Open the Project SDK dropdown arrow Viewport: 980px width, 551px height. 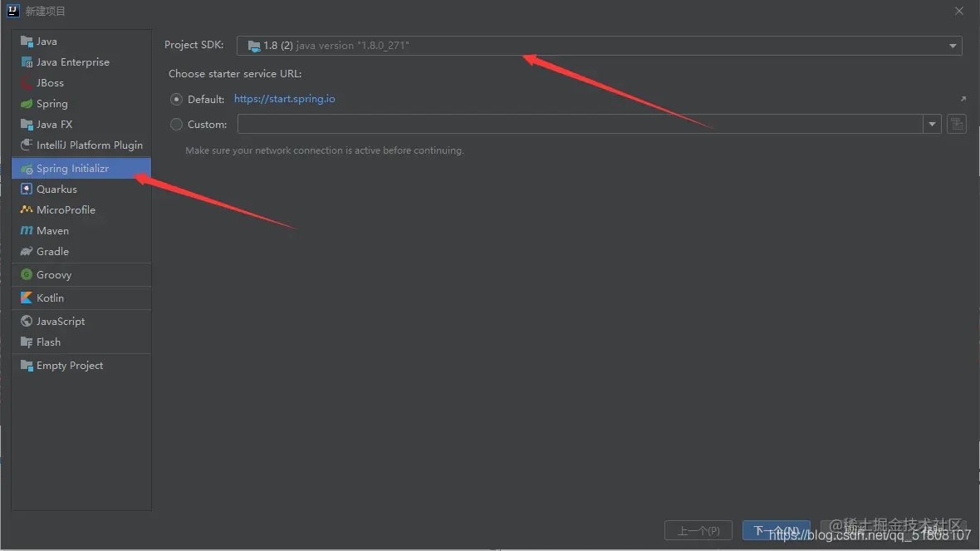953,46
